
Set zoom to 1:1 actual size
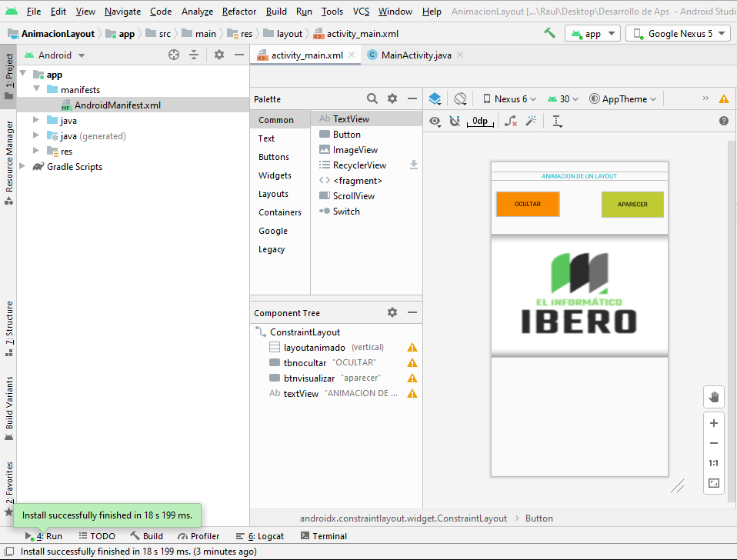[x=713, y=463]
